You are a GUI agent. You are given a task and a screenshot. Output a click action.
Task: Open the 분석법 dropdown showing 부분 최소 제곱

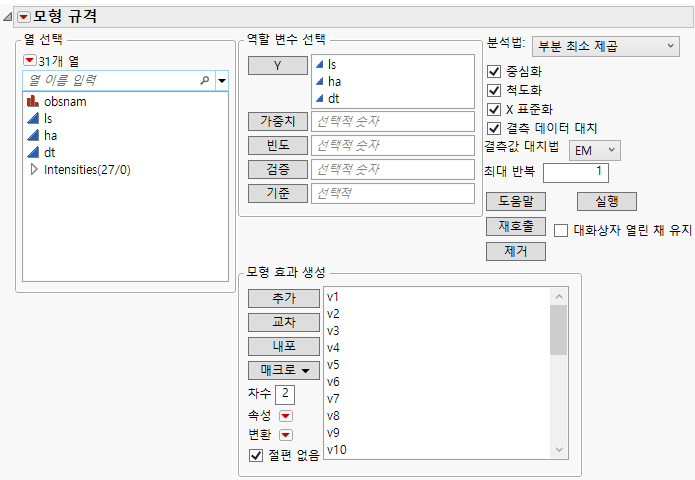(x=605, y=46)
